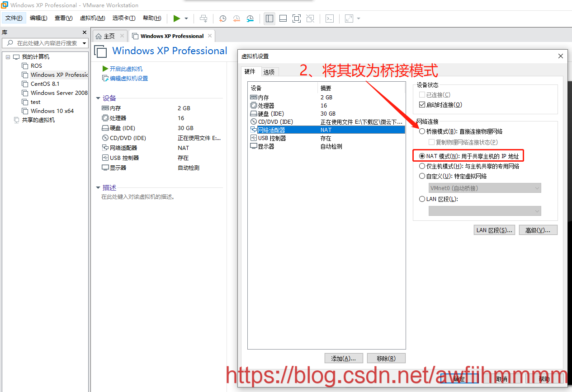Select 桥接模式 radio button

(x=422, y=131)
